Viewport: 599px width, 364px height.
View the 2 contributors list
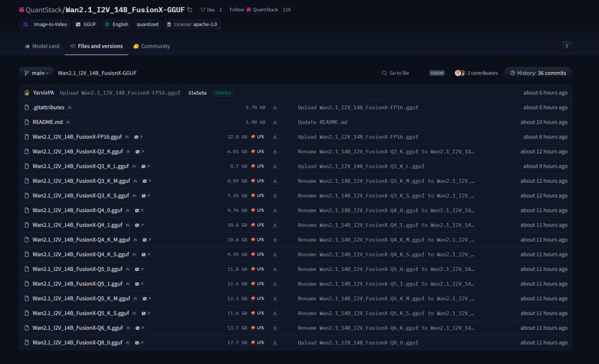point(476,73)
